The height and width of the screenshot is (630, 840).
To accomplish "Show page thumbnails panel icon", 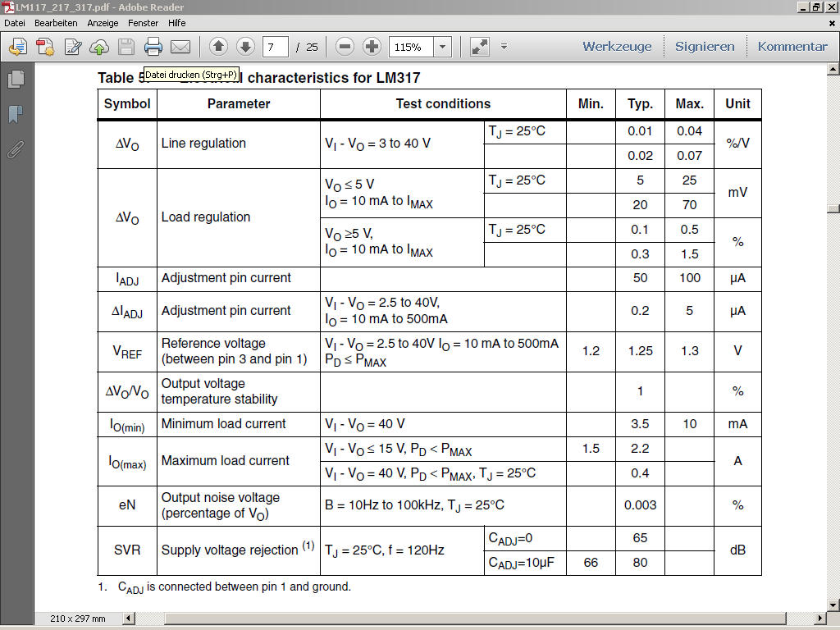I will tap(16, 80).
